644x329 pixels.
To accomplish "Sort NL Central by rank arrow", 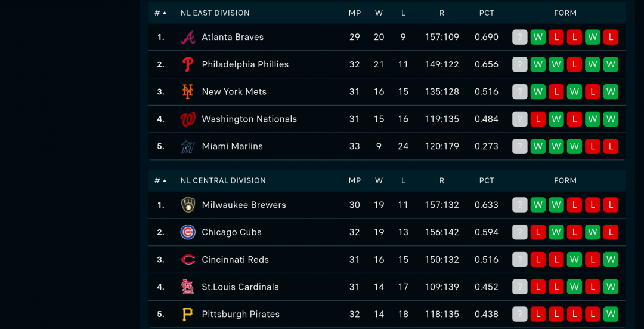I will click(165, 180).
